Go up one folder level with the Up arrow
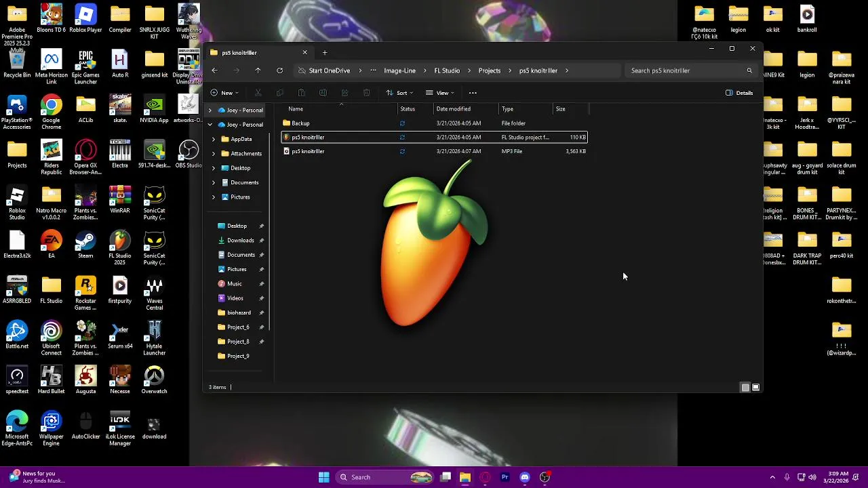This screenshot has height=488, width=868. coord(258,70)
